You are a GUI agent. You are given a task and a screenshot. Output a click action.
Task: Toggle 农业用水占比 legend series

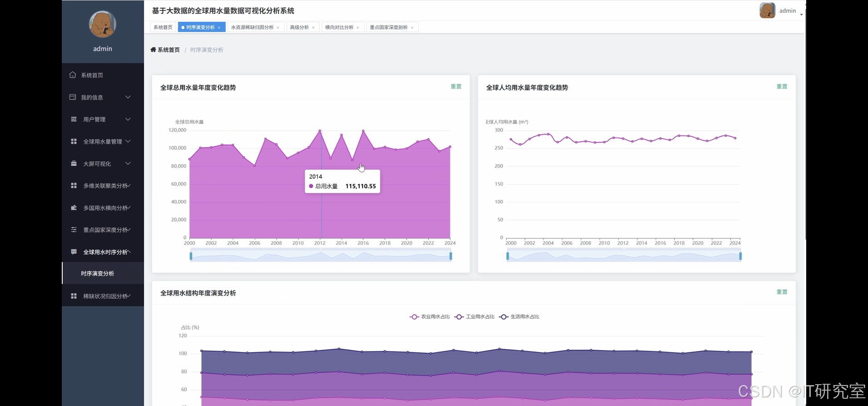tap(429, 317)
